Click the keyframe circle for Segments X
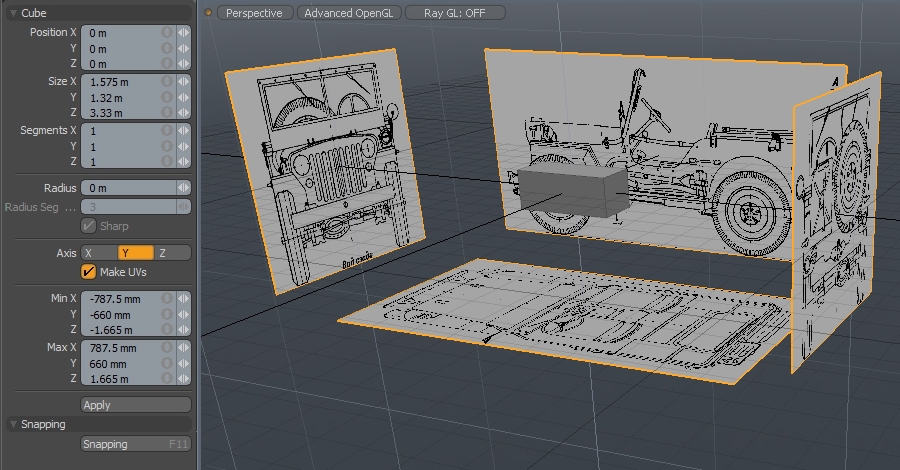900x470 pixels. pos(166,131)
